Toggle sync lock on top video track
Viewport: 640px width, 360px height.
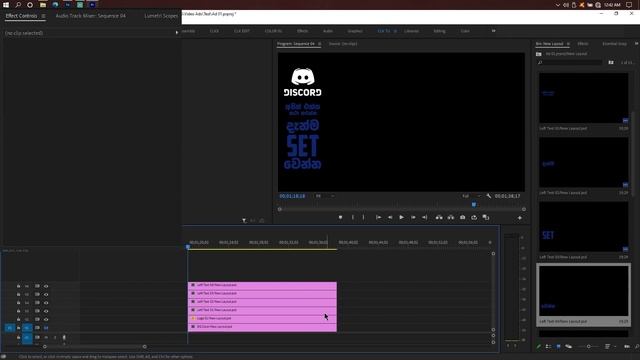(37, 286)
